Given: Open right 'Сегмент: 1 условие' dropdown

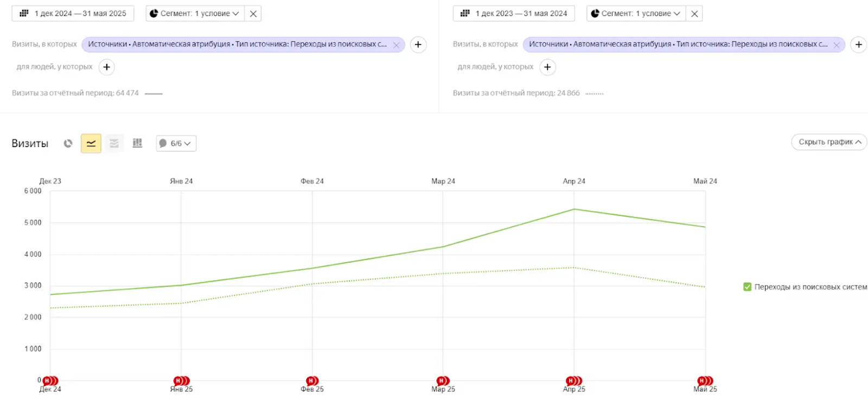Looking at the screenshot, I should [x=636, y=14].
